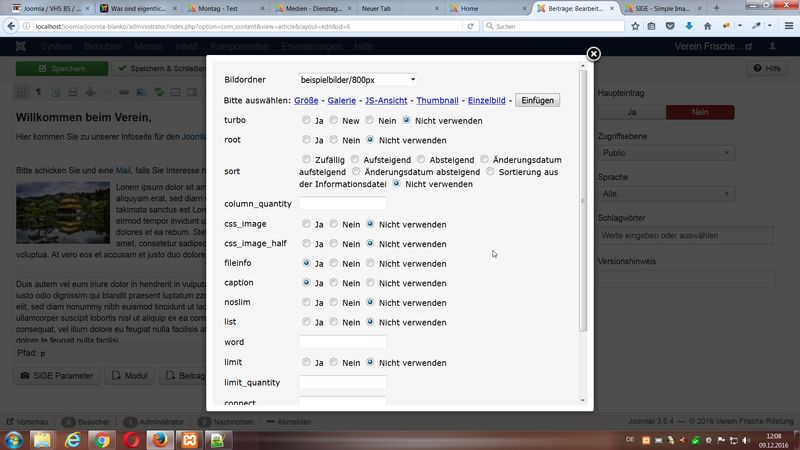Click the table icon in the editor toolbar
Screen dimensions: 800x450
[x=21, y=92]
